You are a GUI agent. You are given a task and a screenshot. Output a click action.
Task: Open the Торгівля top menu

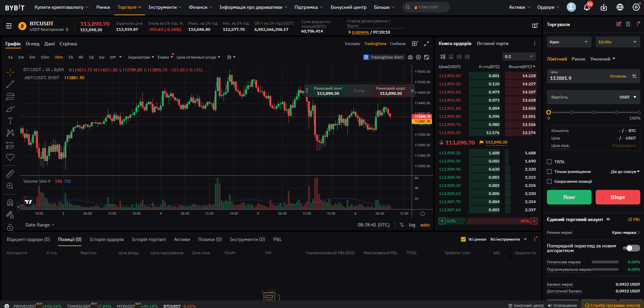pyautogui.click(x=130, y=7)
